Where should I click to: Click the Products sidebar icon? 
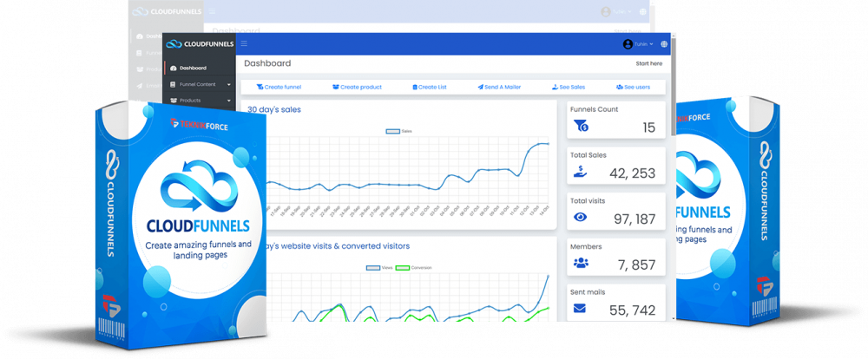[174, 101]
